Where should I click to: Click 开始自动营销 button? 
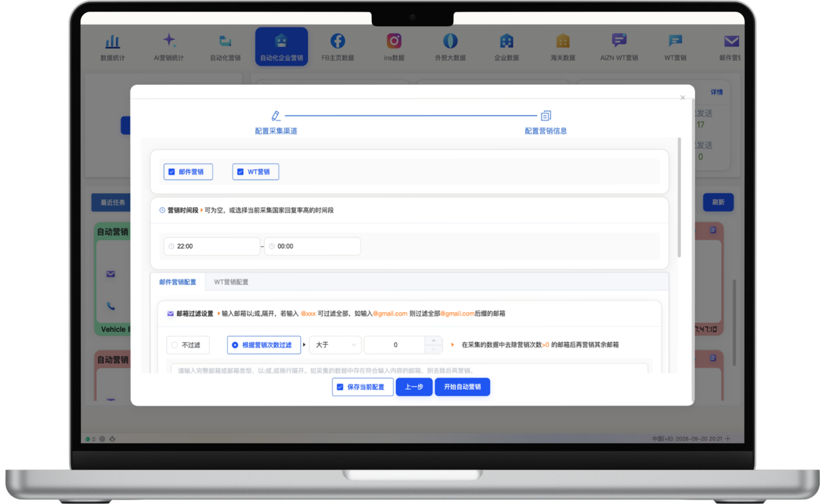tap(463, 387)
